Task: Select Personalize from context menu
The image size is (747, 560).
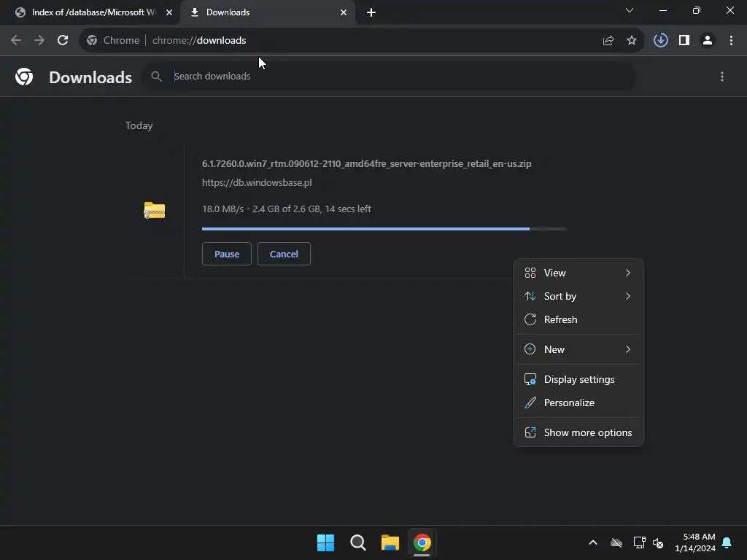Action: click(578, 402)
